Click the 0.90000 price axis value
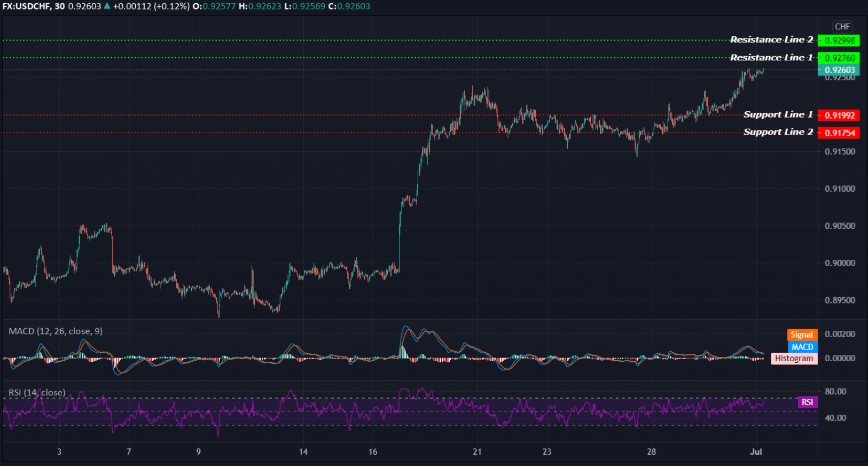Viewport: 868px width, 466px height. pyautogui.click(x=840, y=263)
